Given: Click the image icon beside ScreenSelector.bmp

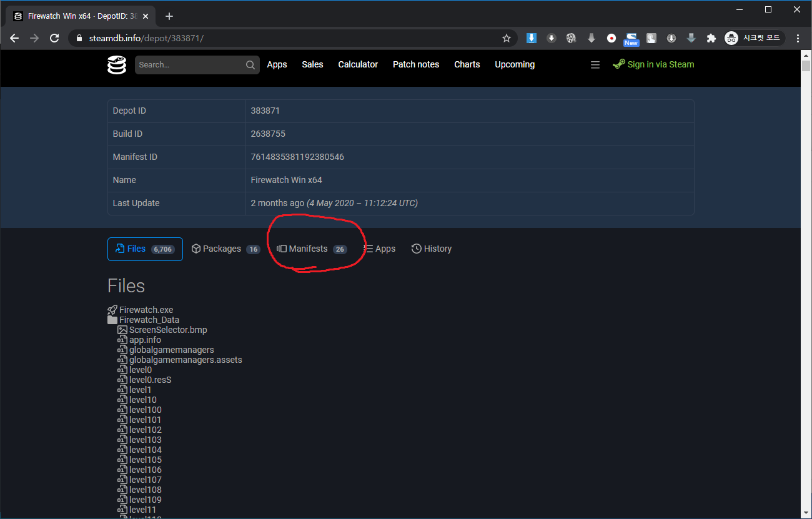Looking at the screenshot, I should pyautogui.click(x=122, y=330).
